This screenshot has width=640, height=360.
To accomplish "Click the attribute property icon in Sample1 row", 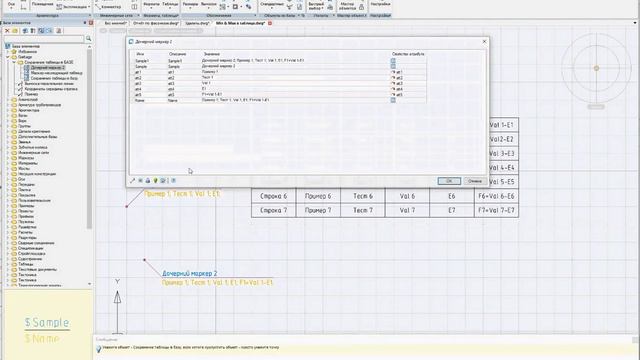I will 393,60.
